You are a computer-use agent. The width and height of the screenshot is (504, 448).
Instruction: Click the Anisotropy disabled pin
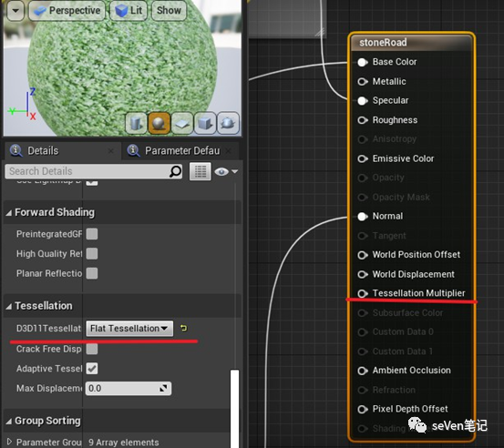[x=362, y=139]
